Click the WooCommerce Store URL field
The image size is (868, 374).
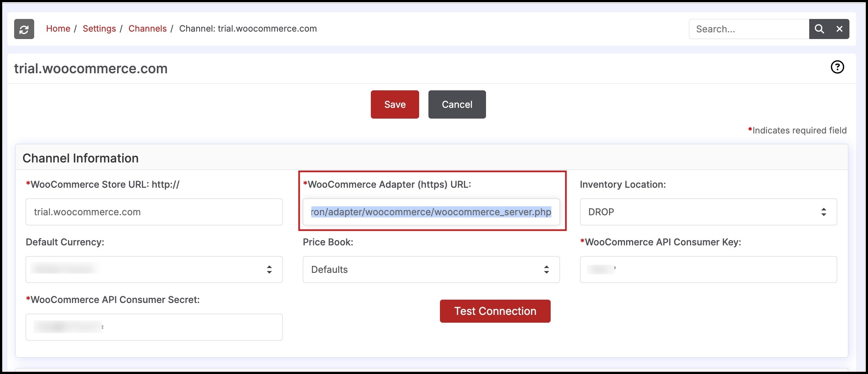[154, 212]
